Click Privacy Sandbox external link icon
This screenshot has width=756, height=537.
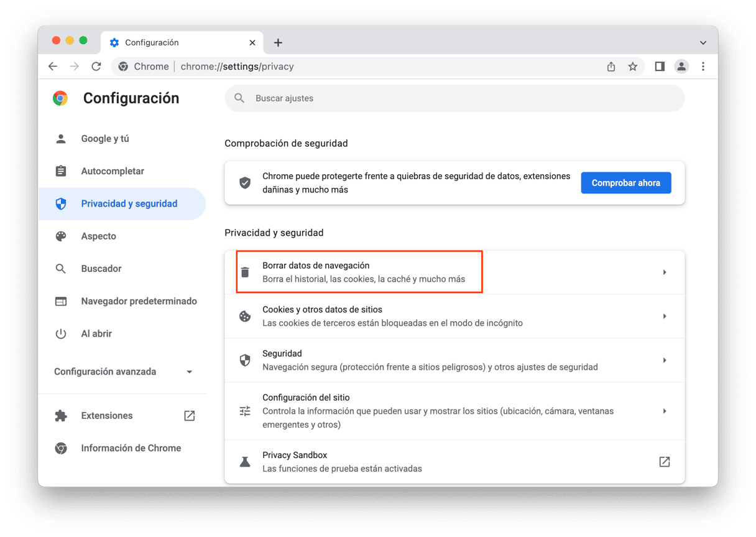(x=665, y=462)
